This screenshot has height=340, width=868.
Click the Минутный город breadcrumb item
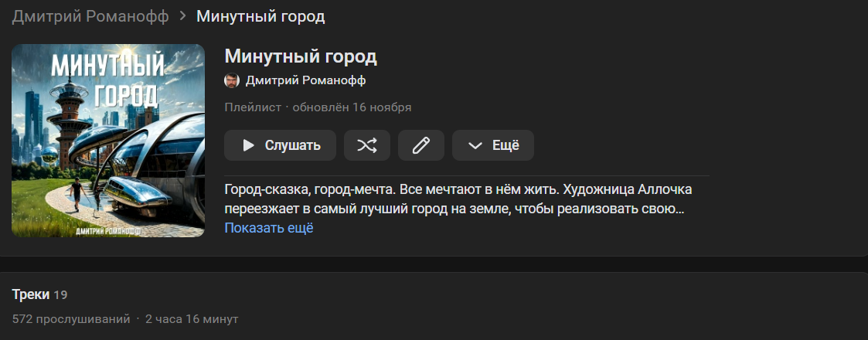pyautogui.click(x=260, y=16)
